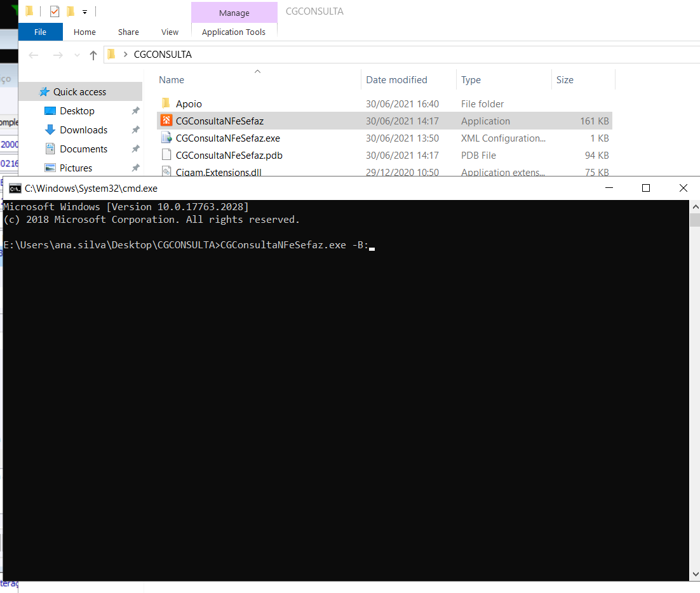Click the PDB File type cell
700x593 pixels.
point(478,156)
